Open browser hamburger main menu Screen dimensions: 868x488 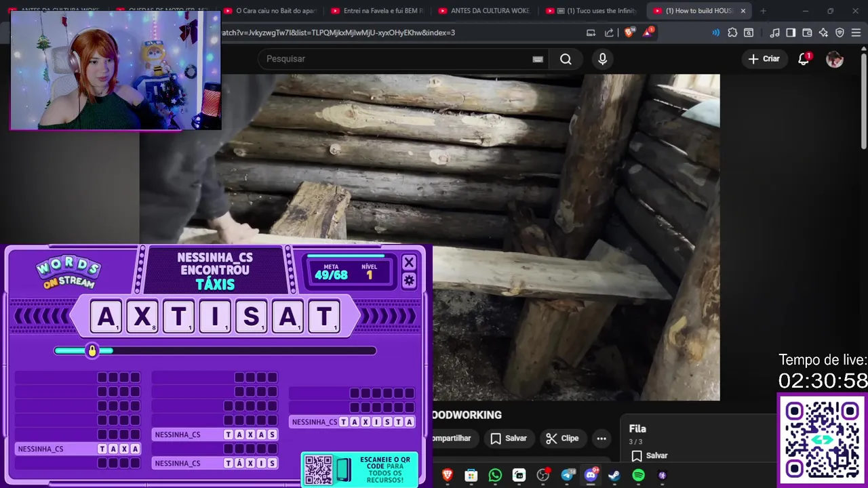(856, 33)
